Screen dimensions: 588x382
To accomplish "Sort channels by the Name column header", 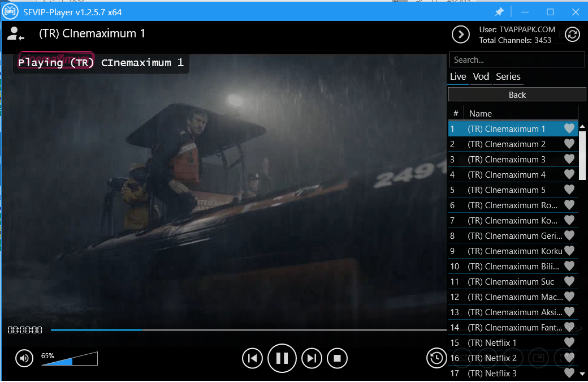I will (481, 113).
